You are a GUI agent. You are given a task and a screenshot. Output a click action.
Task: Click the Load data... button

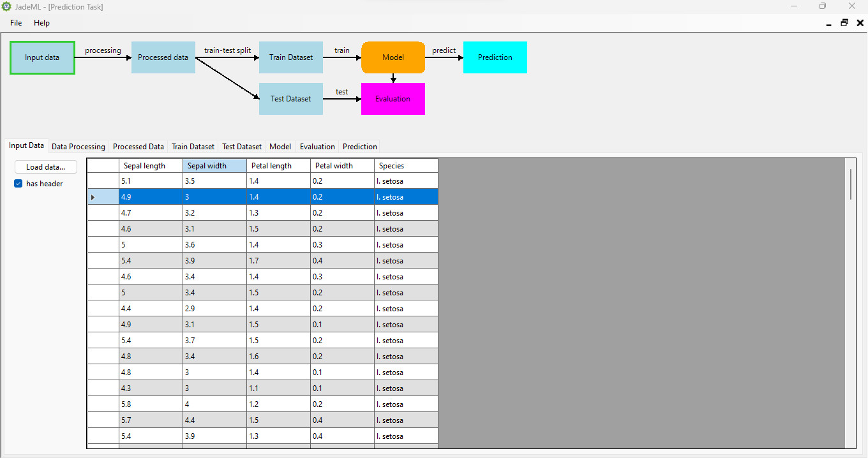(45, 167)
